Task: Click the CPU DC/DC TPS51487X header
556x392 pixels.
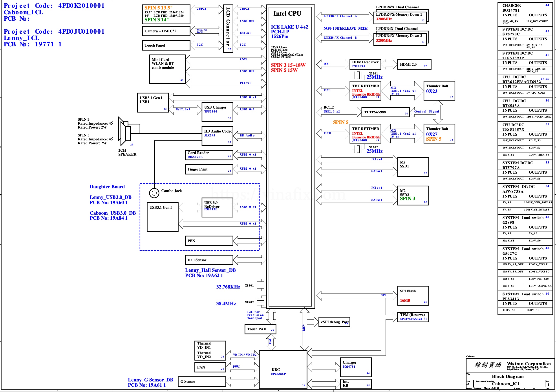Action: click(525, 127)
